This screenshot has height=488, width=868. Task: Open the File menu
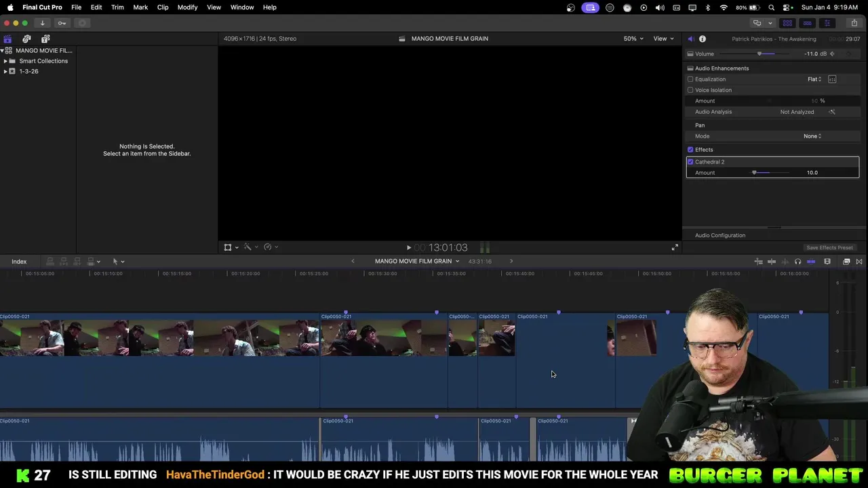[x=77, y=7]
